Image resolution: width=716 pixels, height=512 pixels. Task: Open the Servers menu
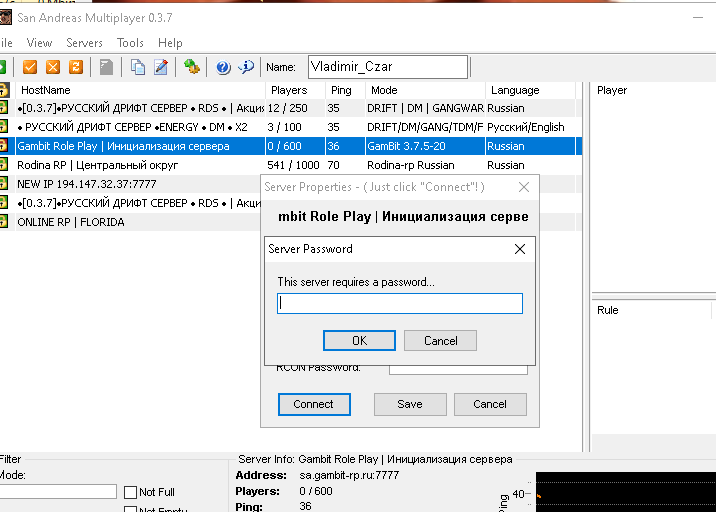point(85,43)
